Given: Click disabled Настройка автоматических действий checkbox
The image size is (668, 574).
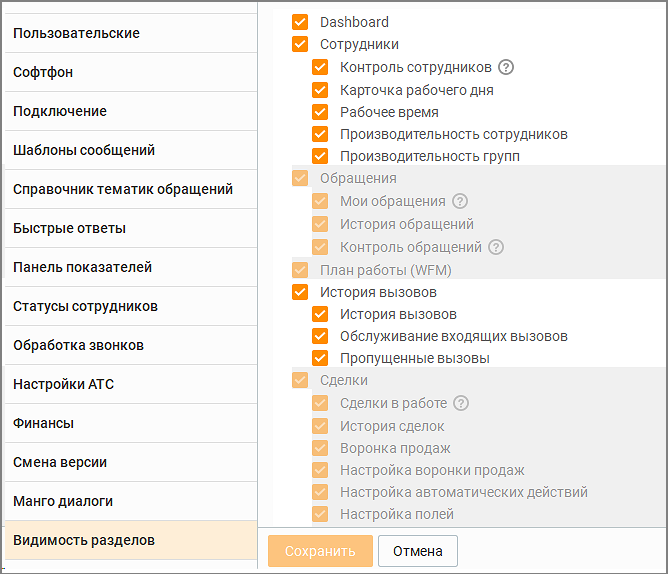Looking at the screenshot, I should 320,492.
